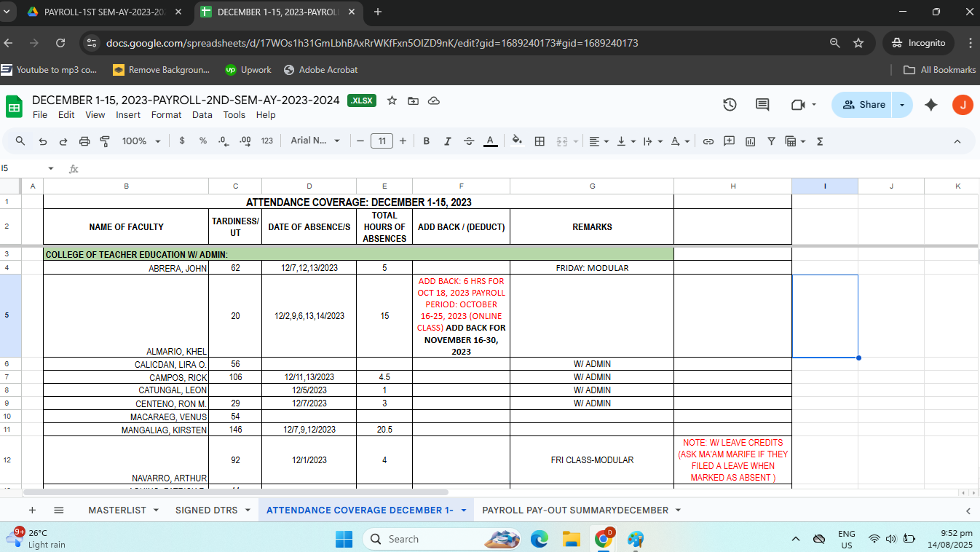This screenshot has height=552, width=980.
Task: Decrease font size with minus button
Action: [x=360, y=141]
